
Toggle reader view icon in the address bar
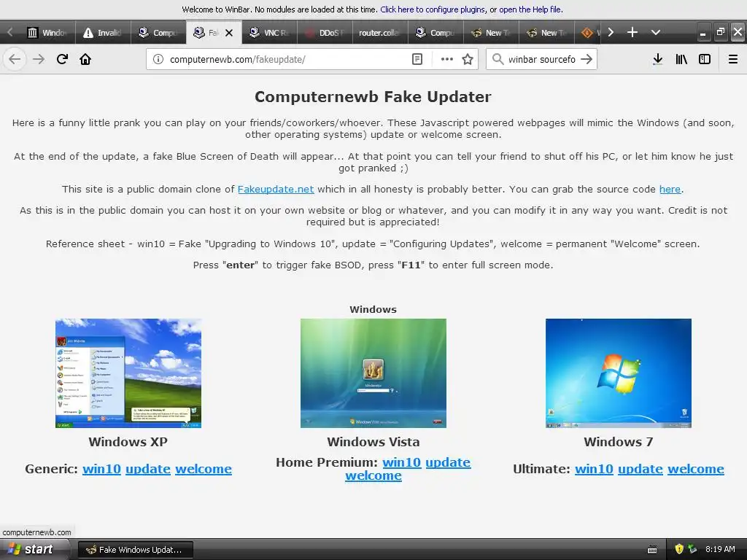click(x=417, y=59)
